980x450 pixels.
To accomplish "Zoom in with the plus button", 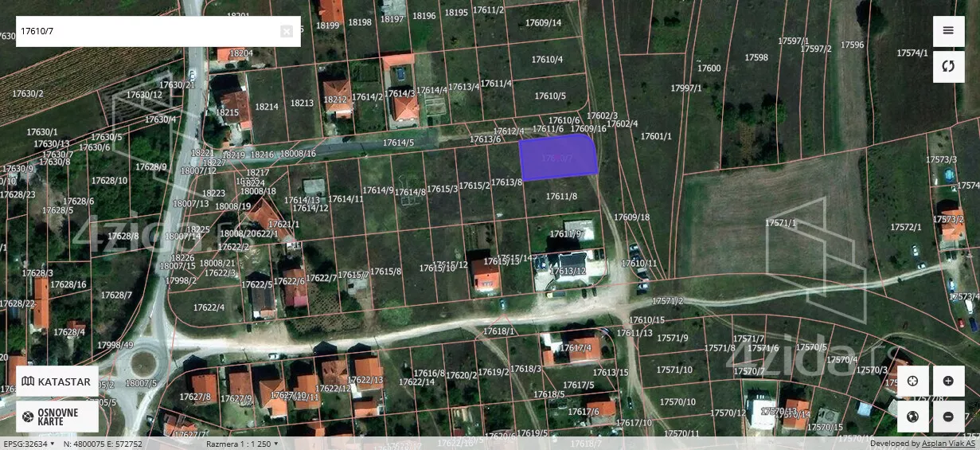I will pos(948,381).
